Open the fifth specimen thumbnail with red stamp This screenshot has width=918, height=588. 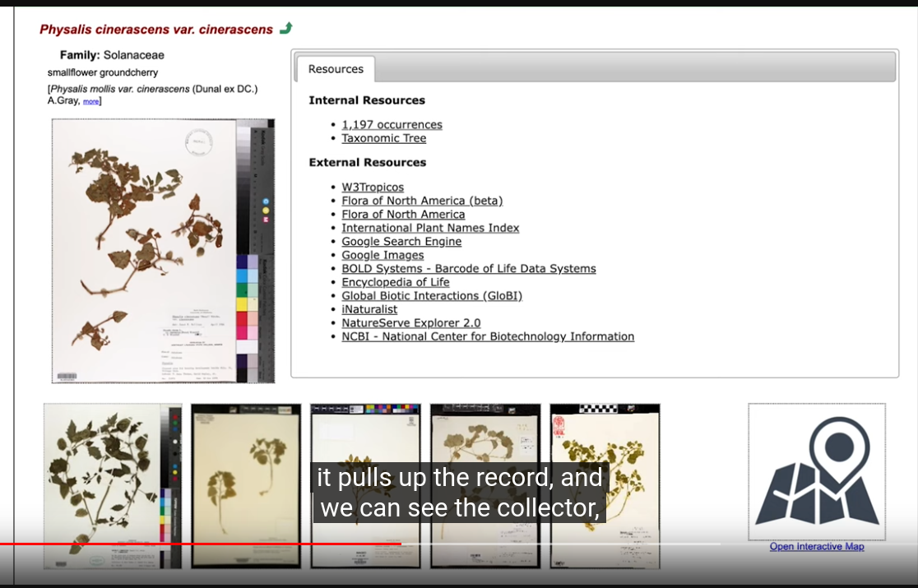pos(605,485)
